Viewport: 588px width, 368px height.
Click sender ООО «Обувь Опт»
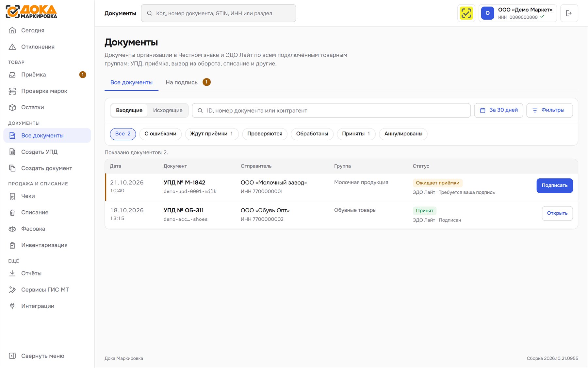pos(265,210)
